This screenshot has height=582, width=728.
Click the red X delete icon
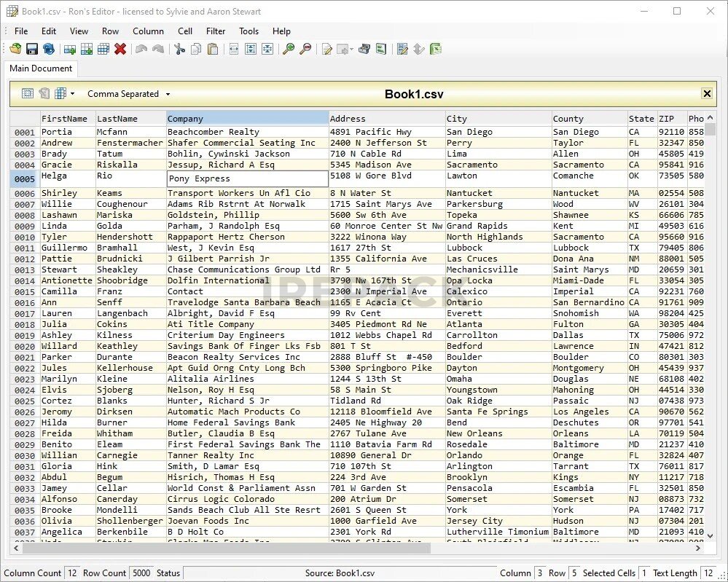tap(120, 50)
